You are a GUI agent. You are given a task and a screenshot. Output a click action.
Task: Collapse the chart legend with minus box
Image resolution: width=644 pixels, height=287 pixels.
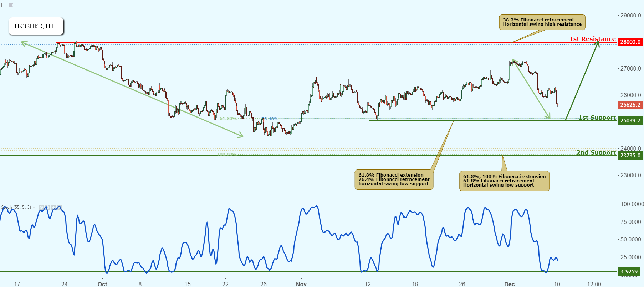click(4, 5)
